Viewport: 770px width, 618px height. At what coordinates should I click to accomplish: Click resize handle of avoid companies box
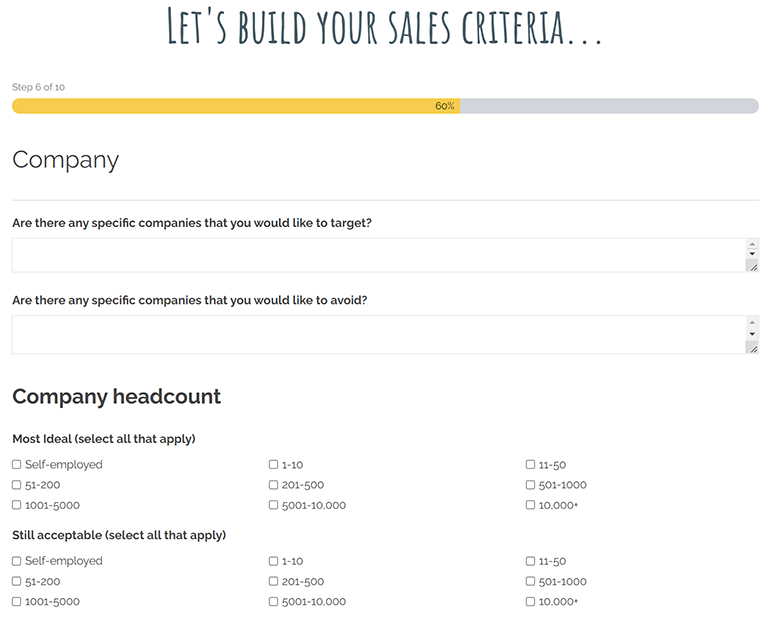752,347
